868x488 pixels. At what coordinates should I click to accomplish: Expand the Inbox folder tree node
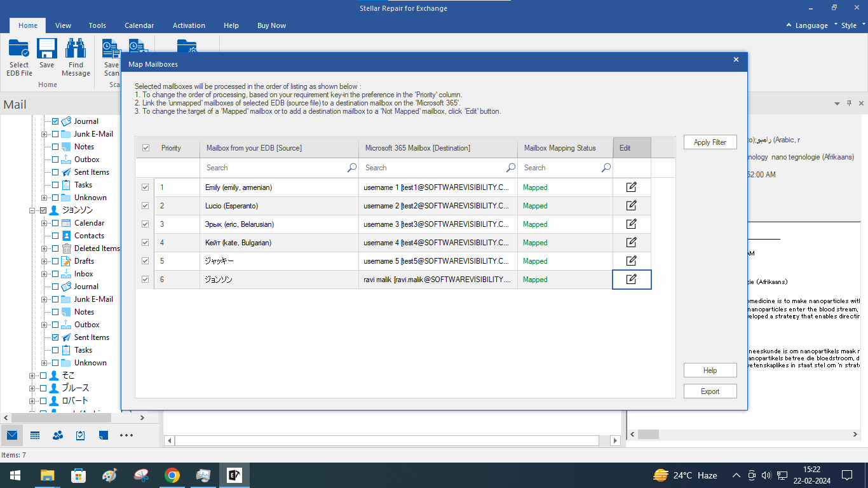click(44, 274)
